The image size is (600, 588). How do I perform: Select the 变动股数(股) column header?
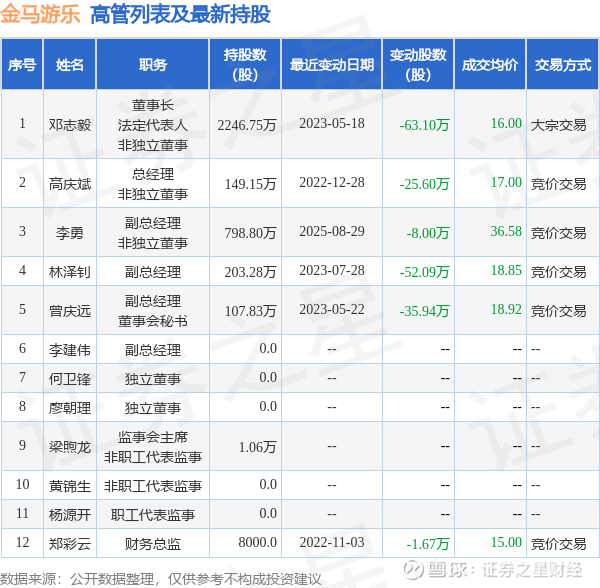[418, 65]
